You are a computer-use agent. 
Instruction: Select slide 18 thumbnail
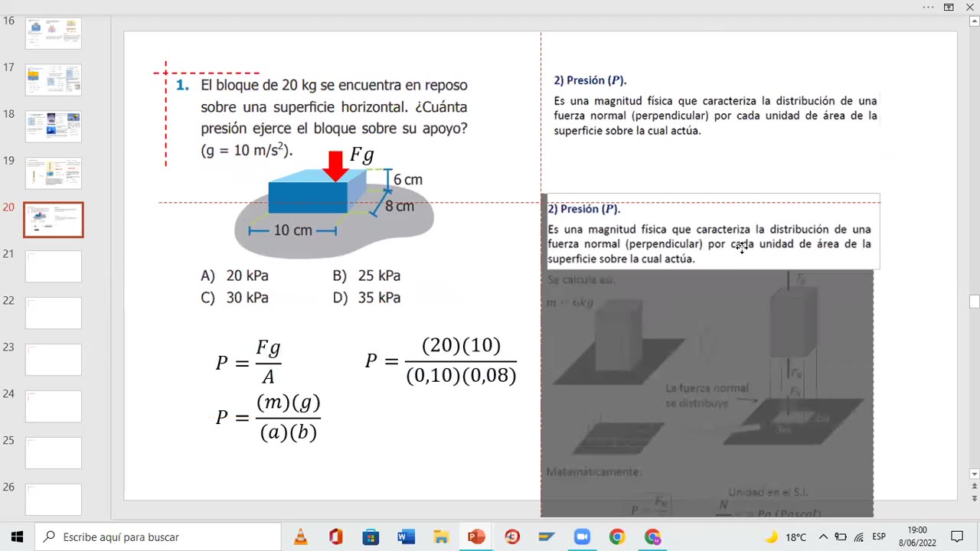pyautogui.click(x=54, y=126)
